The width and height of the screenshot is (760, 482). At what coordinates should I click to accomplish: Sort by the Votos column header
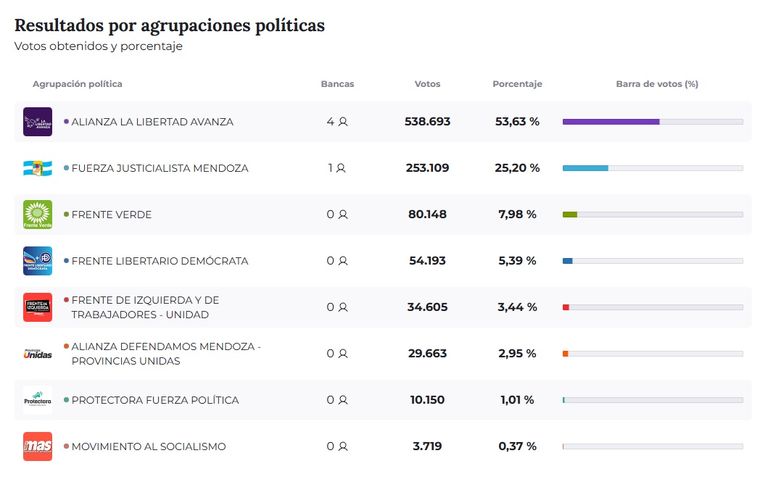coord(427,84)
